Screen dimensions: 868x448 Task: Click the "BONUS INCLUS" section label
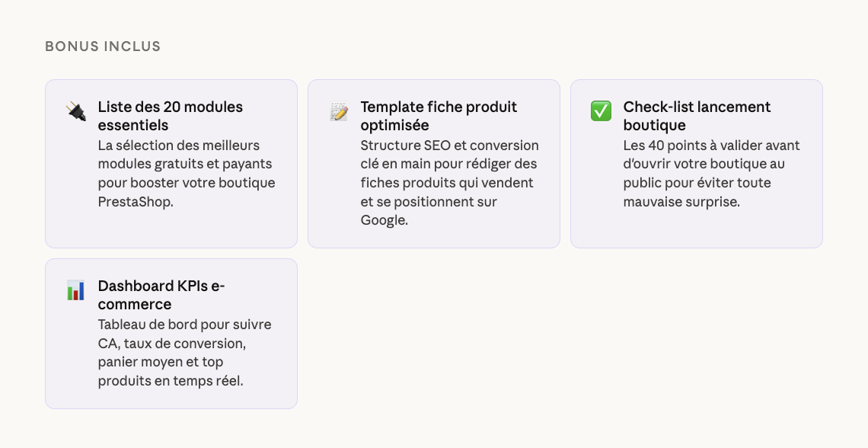[103, 46]
